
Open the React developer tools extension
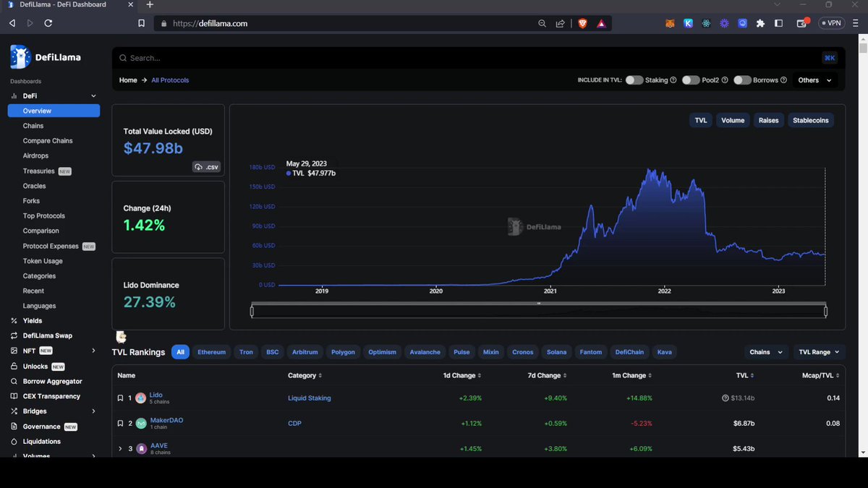[x=706, y=23]
